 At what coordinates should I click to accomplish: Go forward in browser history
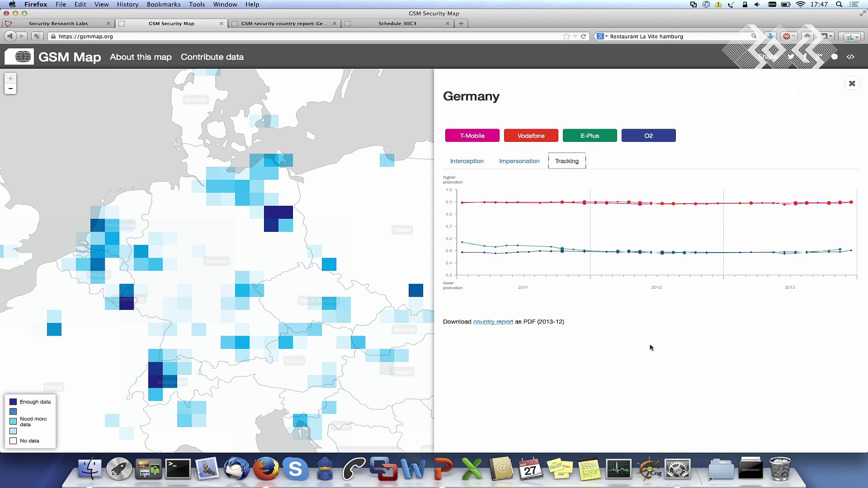coord(22,36)
